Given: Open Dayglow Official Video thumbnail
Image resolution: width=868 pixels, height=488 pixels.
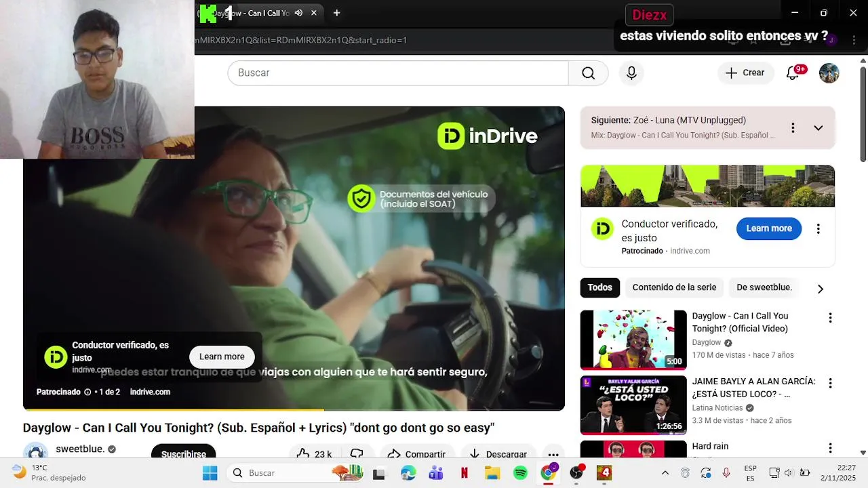Looking at the screenshot, I should 633,340.
